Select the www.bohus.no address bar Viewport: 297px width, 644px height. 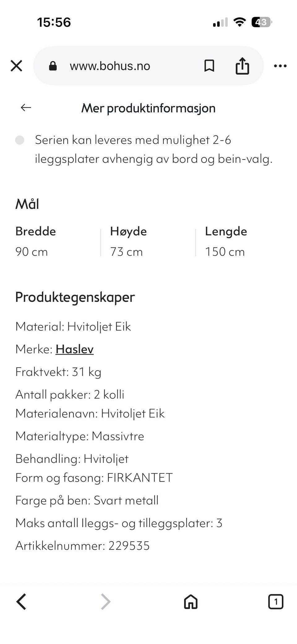pos(110,66)
